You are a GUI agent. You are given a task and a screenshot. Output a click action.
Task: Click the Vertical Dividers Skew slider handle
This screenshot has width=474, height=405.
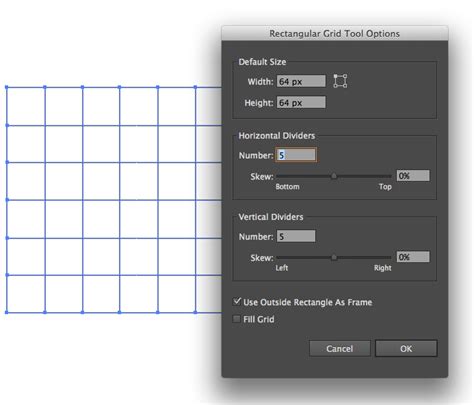(334, 257)
